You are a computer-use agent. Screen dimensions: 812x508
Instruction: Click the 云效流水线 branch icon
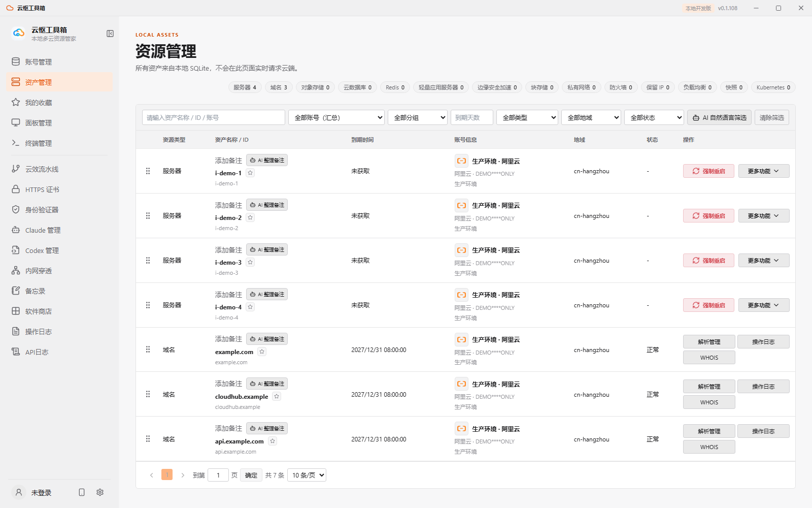[16, 169]
